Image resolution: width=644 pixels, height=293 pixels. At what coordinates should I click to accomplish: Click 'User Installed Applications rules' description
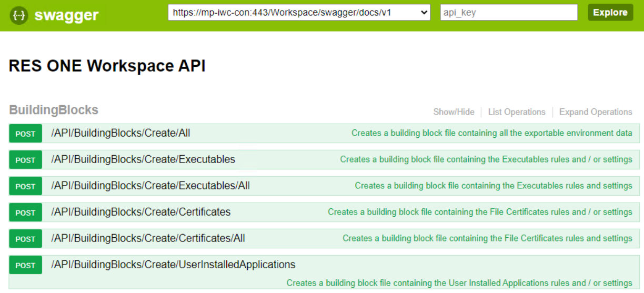[459, 283]
